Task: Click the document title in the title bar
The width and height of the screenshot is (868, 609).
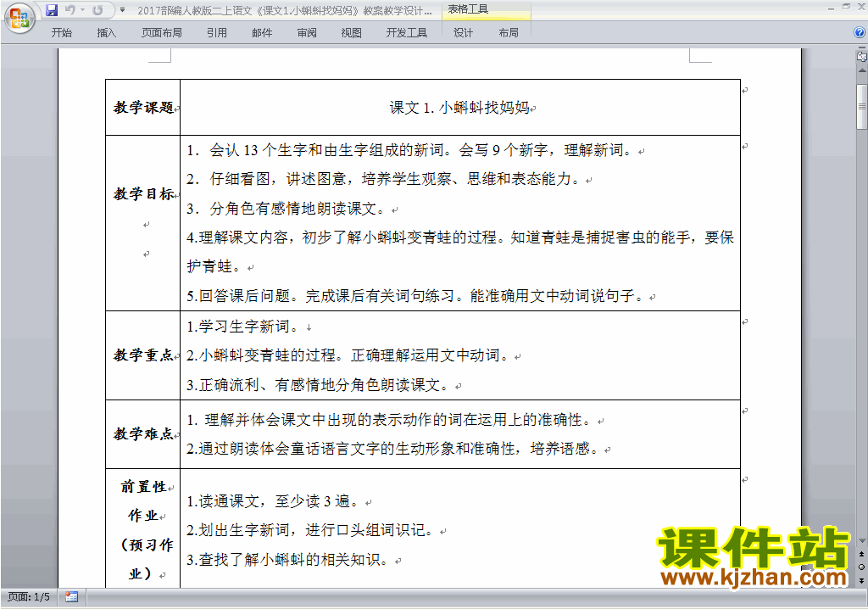Action: click(x=285, y=10)
